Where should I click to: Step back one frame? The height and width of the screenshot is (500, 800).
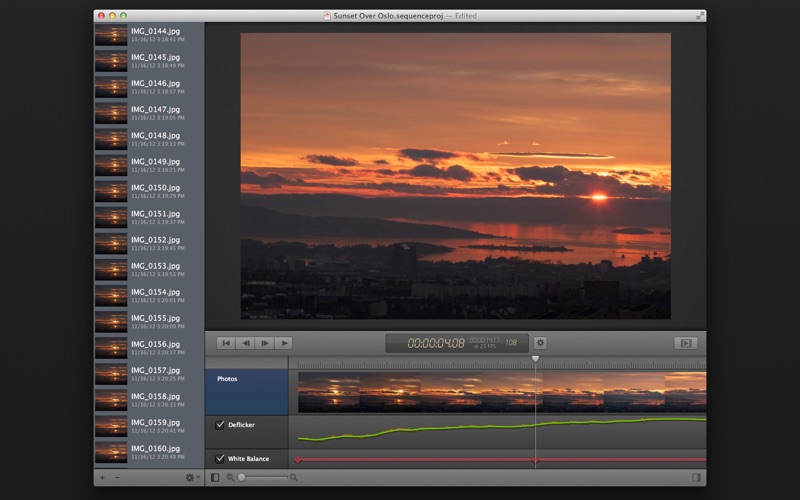coord(245,343)
